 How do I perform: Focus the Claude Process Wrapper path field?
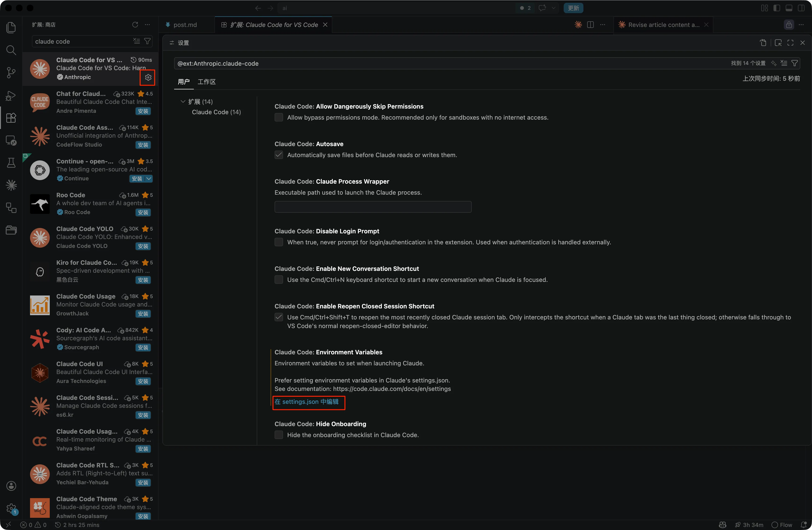(x=373, y=207)
